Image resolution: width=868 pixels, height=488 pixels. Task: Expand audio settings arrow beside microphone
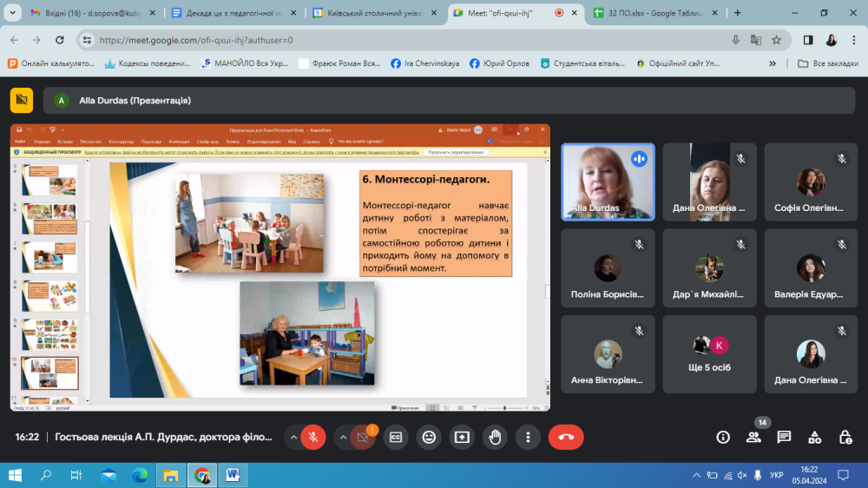293,437
